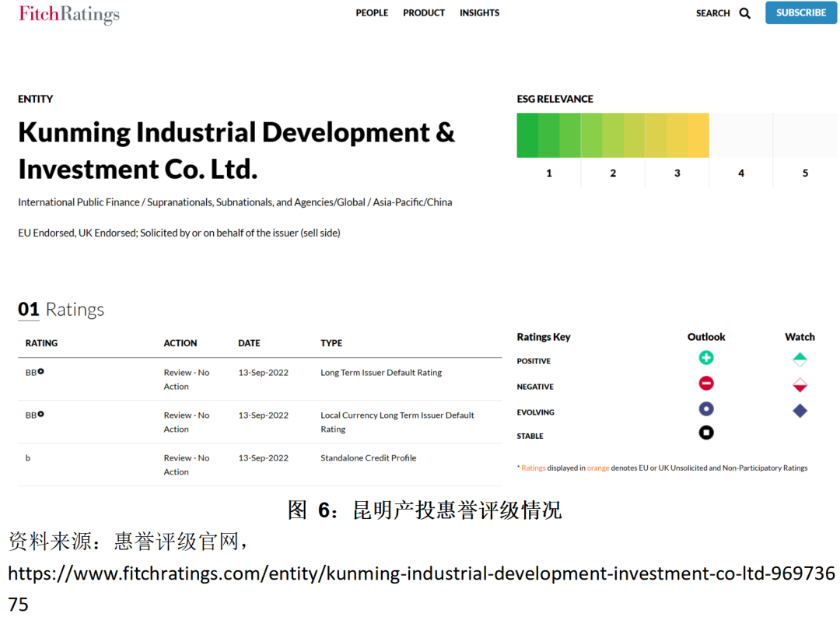The height and width of the screenshot is (624, 840).
Task: Click the RATING column header
Action: (41, 343)
